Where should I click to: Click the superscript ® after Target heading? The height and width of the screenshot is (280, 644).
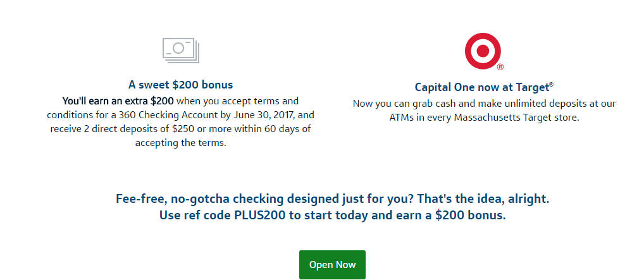(x=551, y=85)
